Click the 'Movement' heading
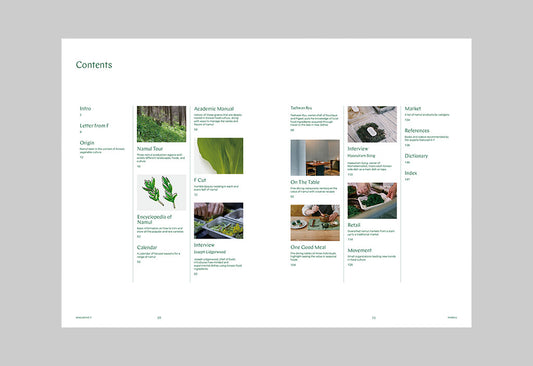 pos(359,250)
